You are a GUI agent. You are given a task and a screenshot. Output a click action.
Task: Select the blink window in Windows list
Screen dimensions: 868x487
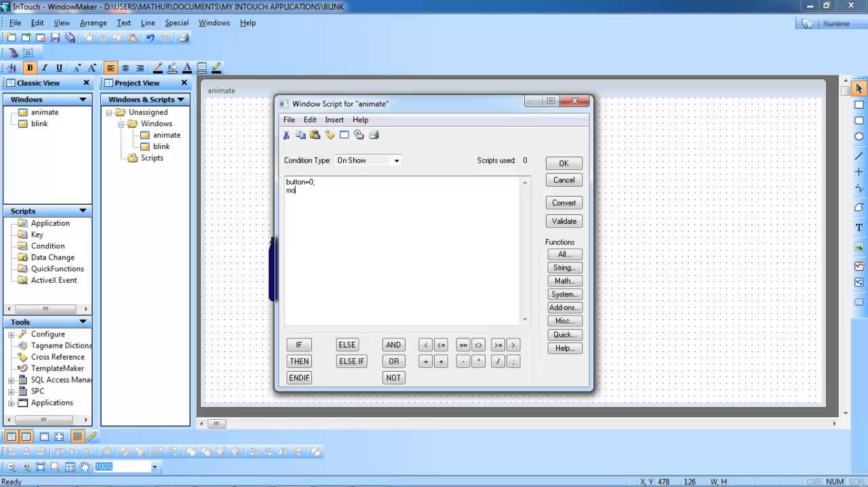[39, 123]
